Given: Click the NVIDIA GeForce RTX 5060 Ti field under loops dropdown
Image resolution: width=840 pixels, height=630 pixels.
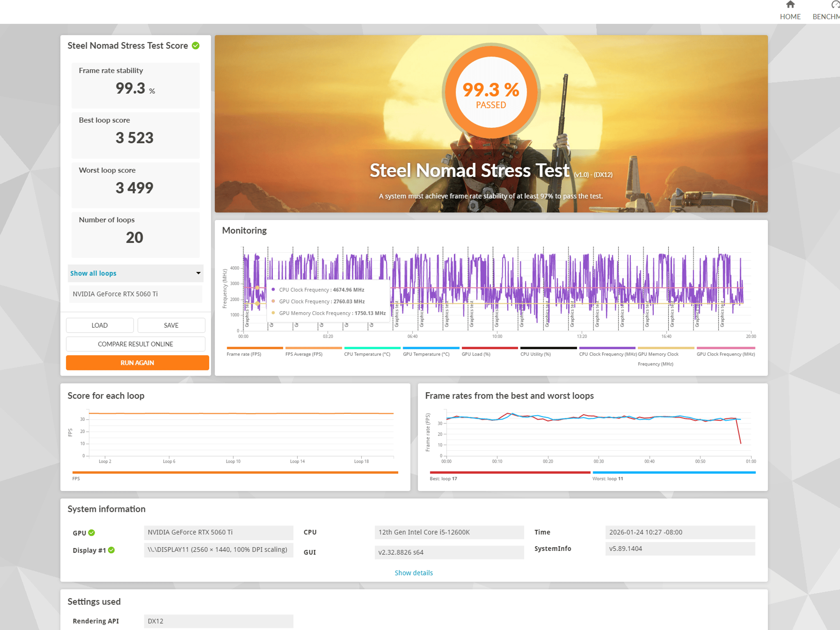Looking at the screenshot, I should point(135,294).
